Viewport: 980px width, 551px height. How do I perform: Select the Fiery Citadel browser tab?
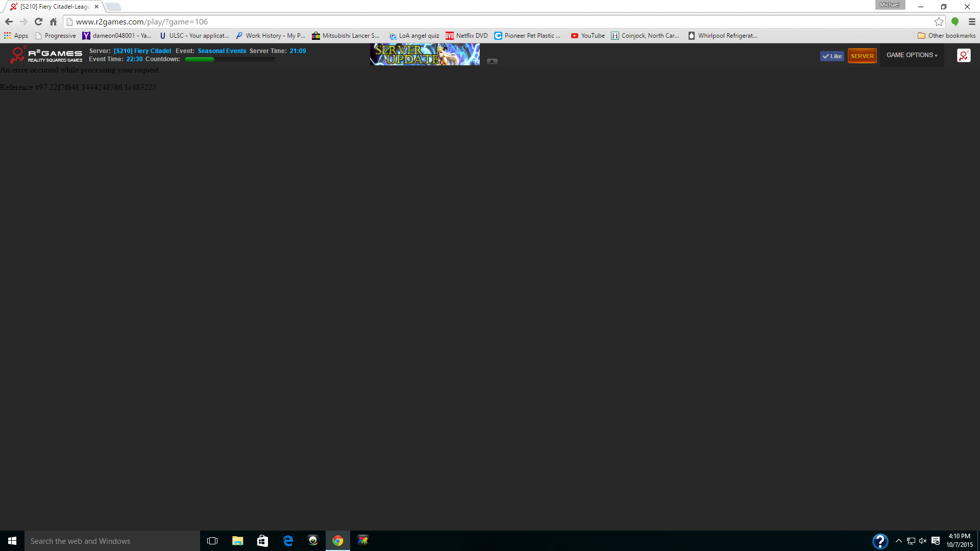pos(54,7)
